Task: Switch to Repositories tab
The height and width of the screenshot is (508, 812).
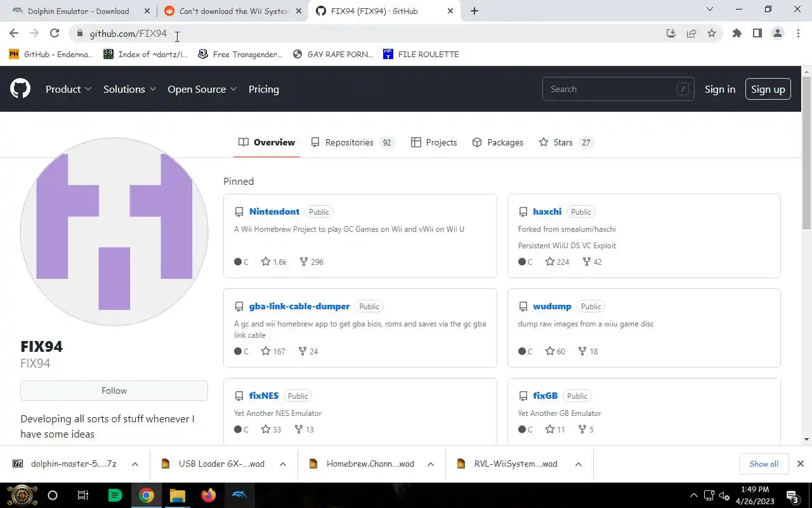Action: 352,142
